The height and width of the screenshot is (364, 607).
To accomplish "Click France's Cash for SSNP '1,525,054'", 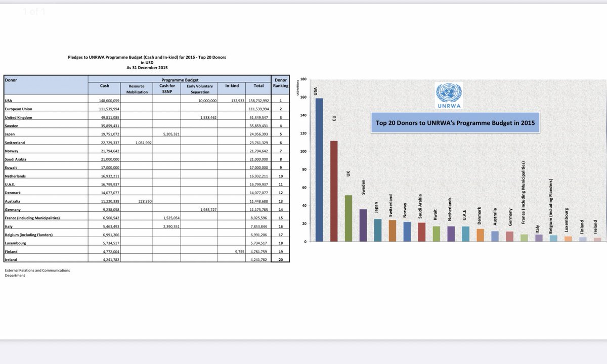I will click(x=171, y=218).
